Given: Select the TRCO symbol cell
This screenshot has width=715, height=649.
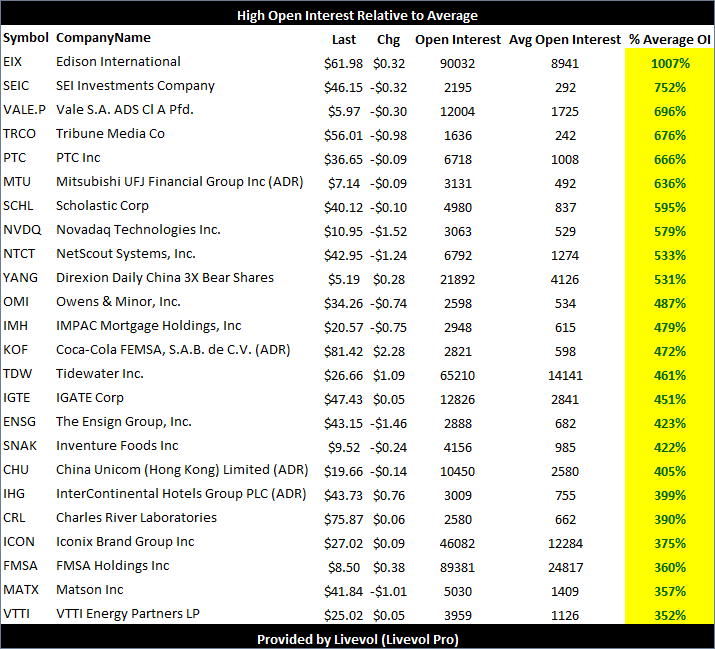Looking at the screenshot, I should (x=19, y=134).
